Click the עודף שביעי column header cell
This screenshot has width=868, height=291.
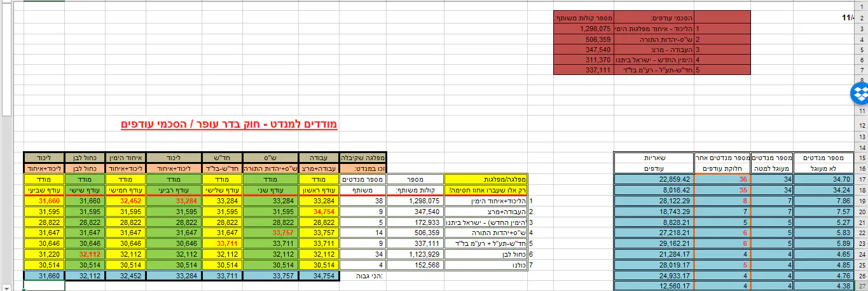[44, 190]
